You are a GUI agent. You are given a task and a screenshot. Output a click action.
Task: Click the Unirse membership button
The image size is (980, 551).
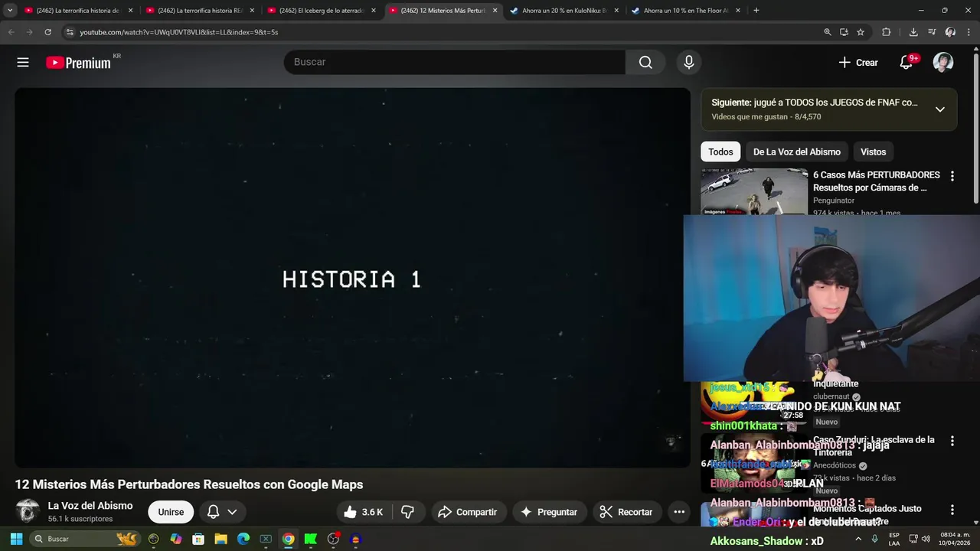tap(171, 512)
